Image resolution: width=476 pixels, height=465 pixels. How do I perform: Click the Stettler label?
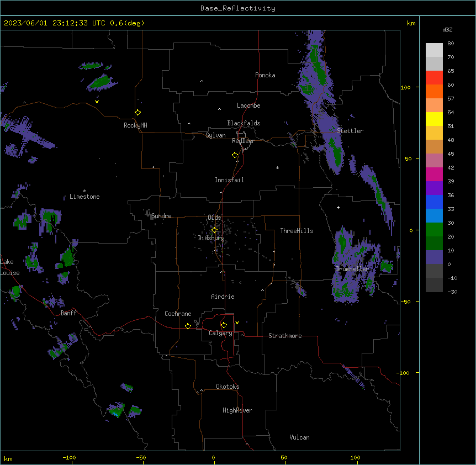pyautogui.click(x=350, y=131)
